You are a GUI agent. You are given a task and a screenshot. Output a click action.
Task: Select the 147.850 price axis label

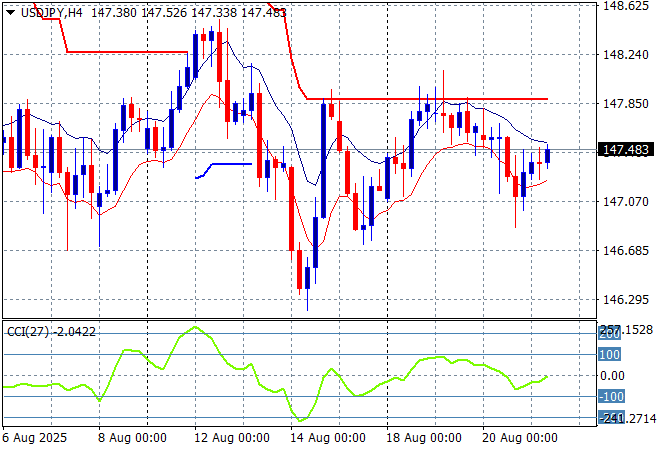pyautogui.click(x=626, y=104)
